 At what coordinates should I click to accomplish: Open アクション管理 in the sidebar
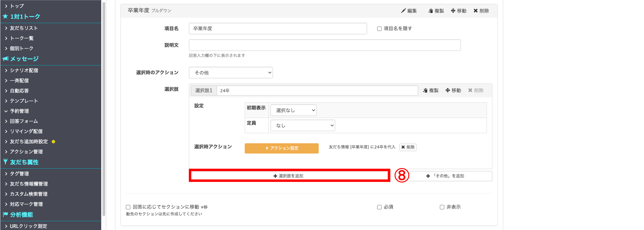[x=26, y=152]
